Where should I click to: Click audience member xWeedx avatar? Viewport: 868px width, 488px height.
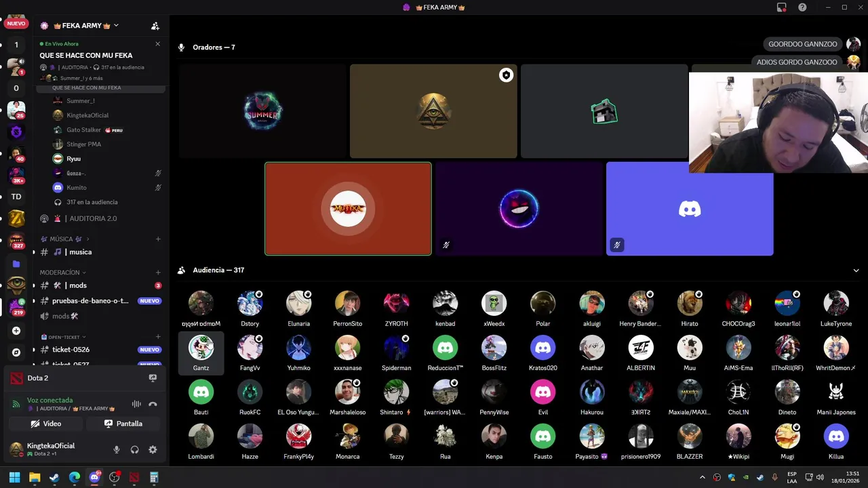[494, 304]
